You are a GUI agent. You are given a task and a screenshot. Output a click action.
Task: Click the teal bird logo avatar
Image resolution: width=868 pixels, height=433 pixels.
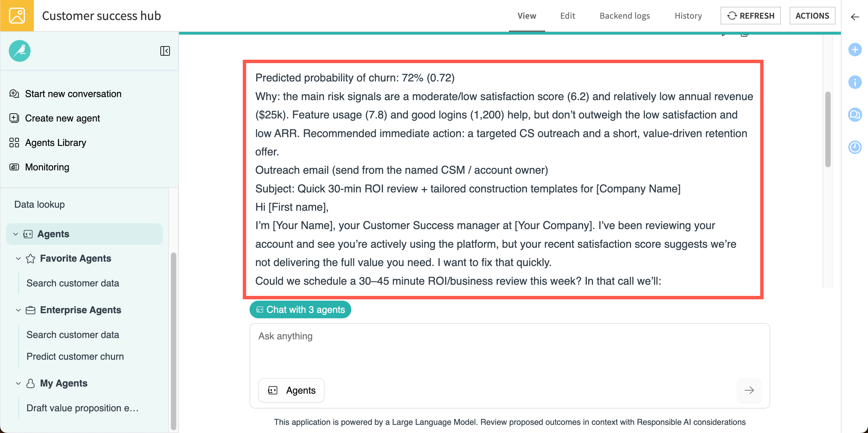[20, 51]
